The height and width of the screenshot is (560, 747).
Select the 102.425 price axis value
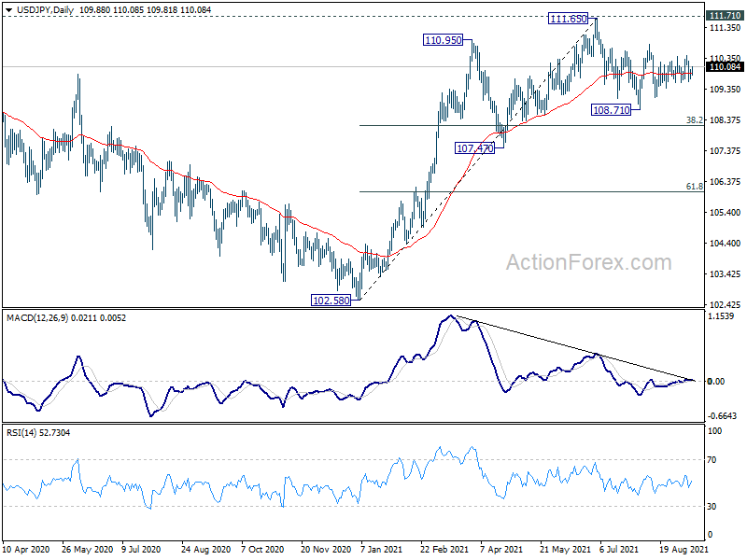pos(725,305)
